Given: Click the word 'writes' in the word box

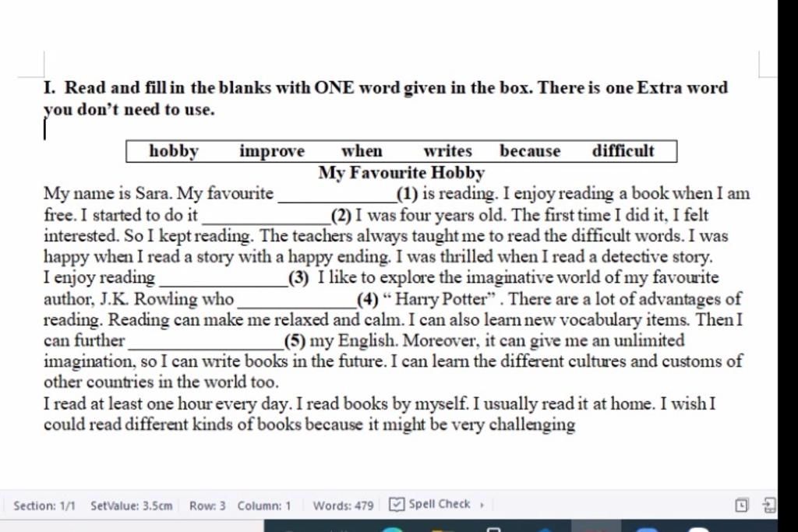Looking at the screenshot, I should point(448,150).
